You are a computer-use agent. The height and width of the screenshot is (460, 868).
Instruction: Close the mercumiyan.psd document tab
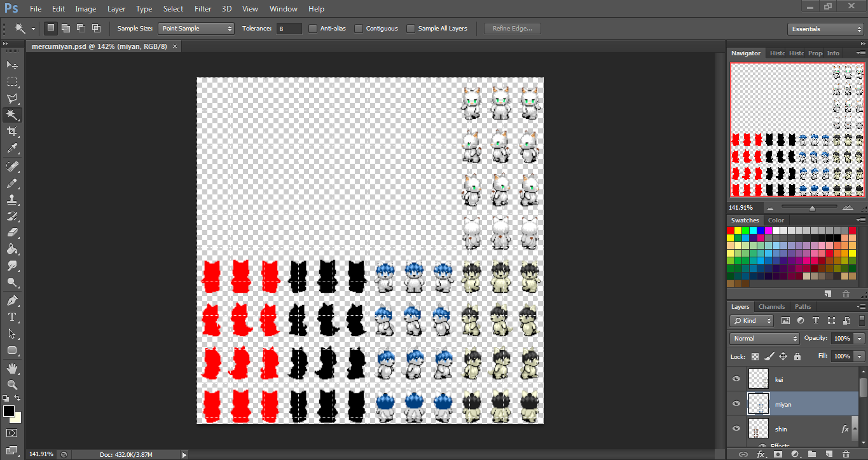175,46
